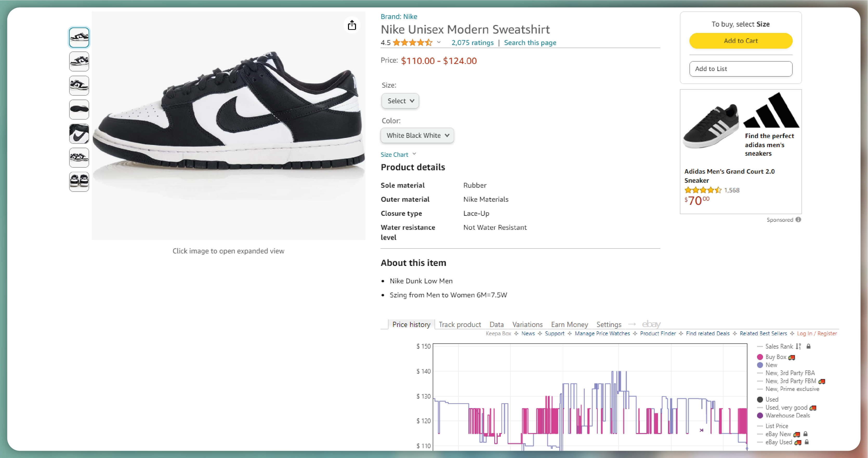Open the Earn Money tab
This screenshot has height=458, width=868.
pos(569,324)
